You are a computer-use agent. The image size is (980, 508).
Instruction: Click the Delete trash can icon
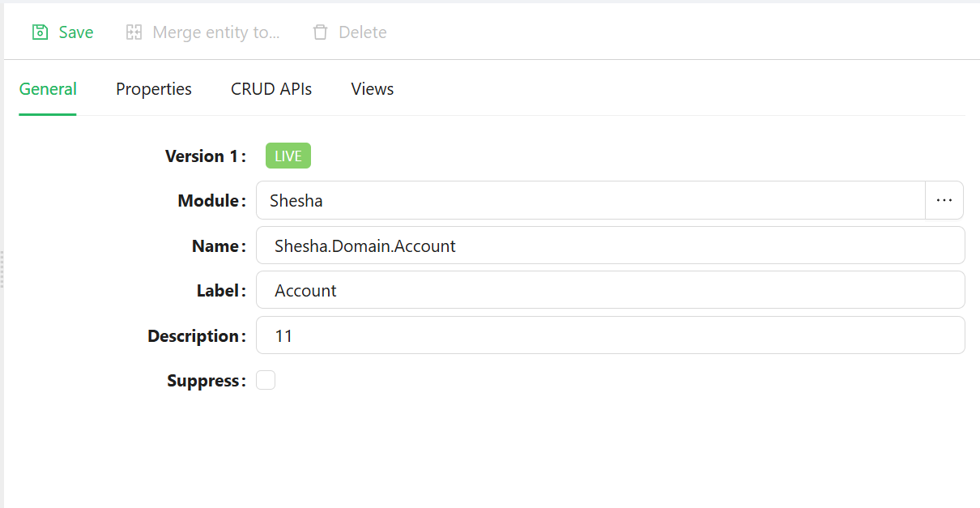[x=321, y=32]
